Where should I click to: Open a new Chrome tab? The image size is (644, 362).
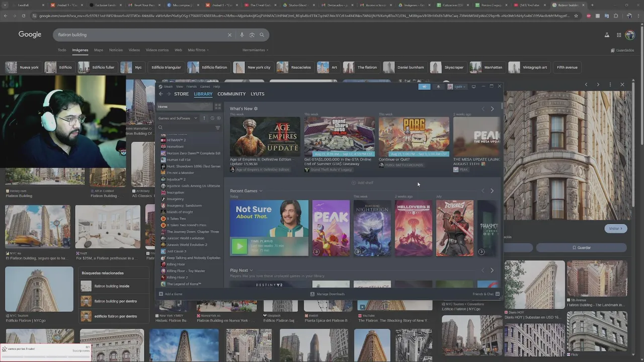tap(592, 5)
